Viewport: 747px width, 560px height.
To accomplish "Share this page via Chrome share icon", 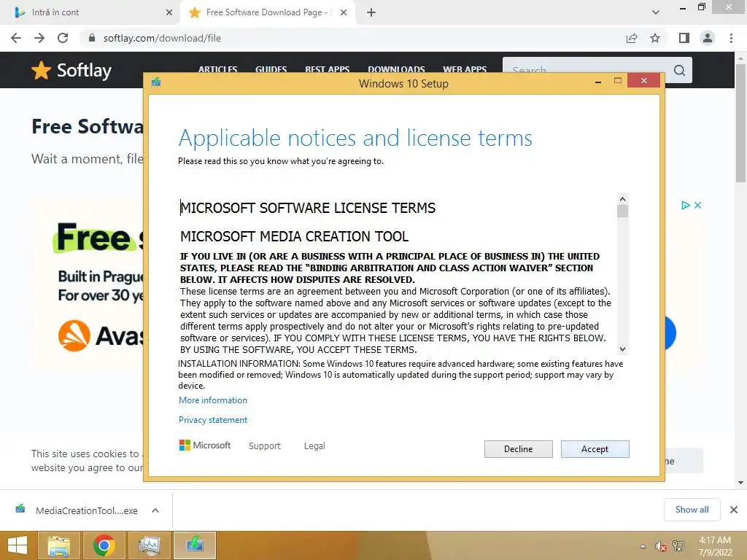I will point(632,38).
